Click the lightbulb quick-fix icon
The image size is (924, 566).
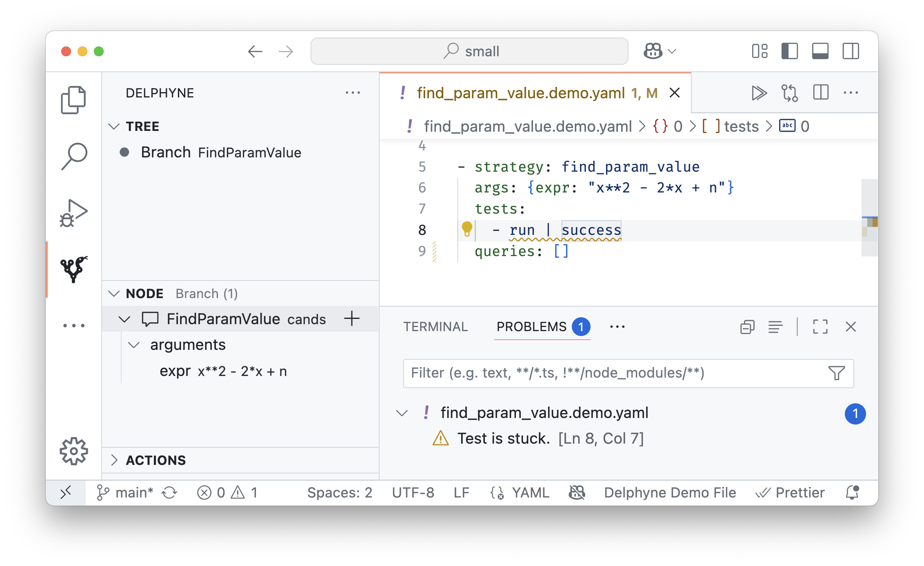(467, 229)
